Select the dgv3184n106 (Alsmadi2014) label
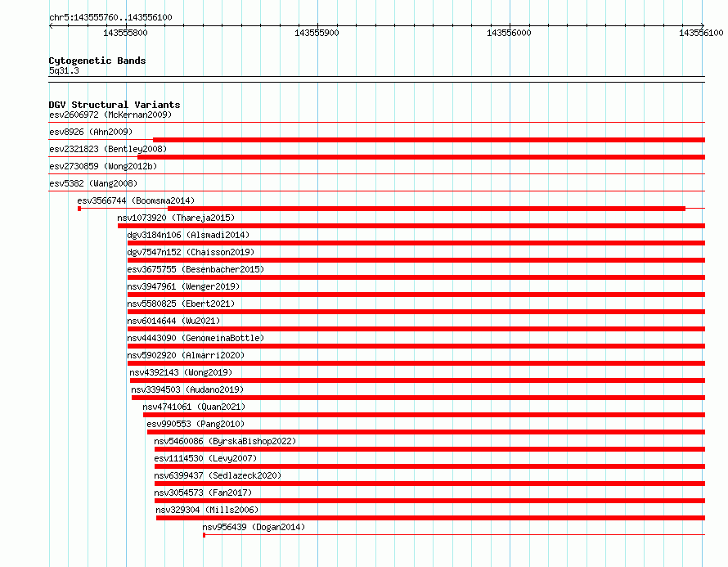The height and width of the screenshot is (567, 728). (x=188, y=235)
